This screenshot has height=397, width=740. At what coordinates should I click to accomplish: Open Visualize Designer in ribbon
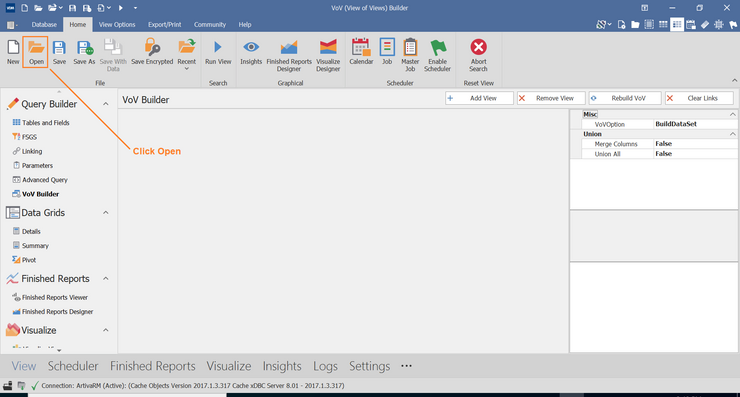328,55
